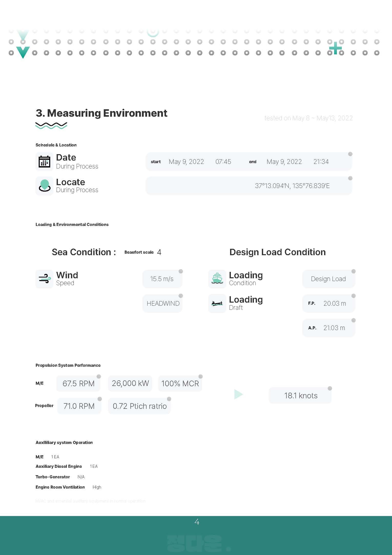Click the Loading Draft vessel icon
392x555 pixels.
point(217,303)
